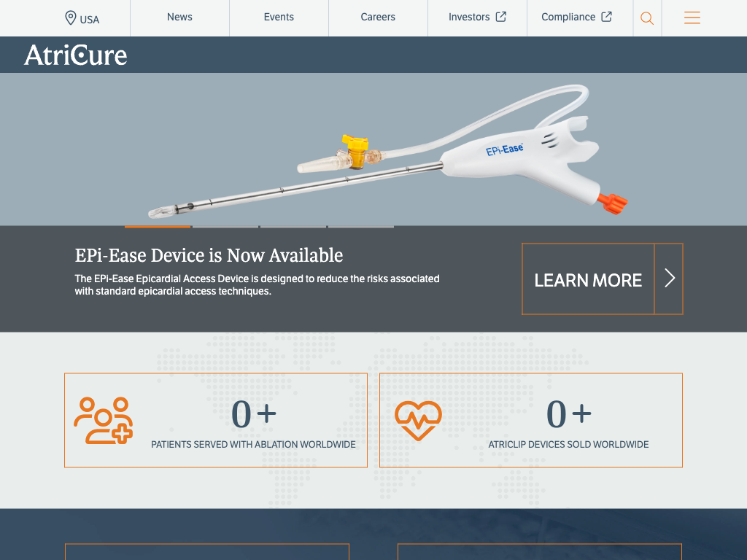The image size is (747, 560).
Task: Click the right chevron beside Learn More
Action: pyautogui.click(x=669, y=279)
